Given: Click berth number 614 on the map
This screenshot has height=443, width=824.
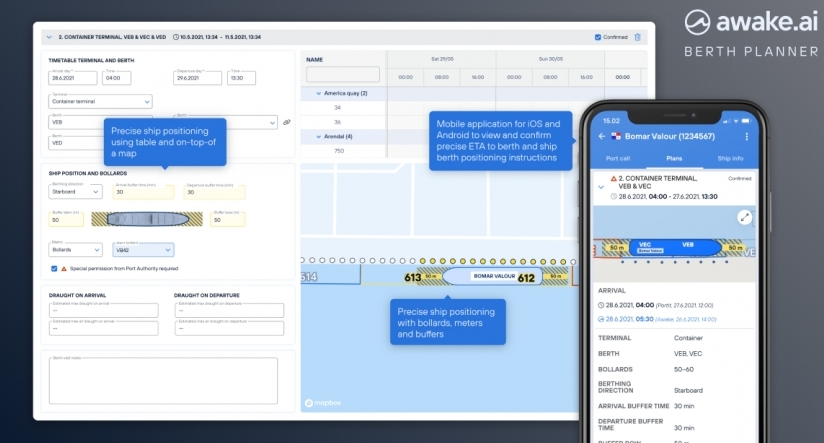Looking at the screenshot, I should 308,277.
